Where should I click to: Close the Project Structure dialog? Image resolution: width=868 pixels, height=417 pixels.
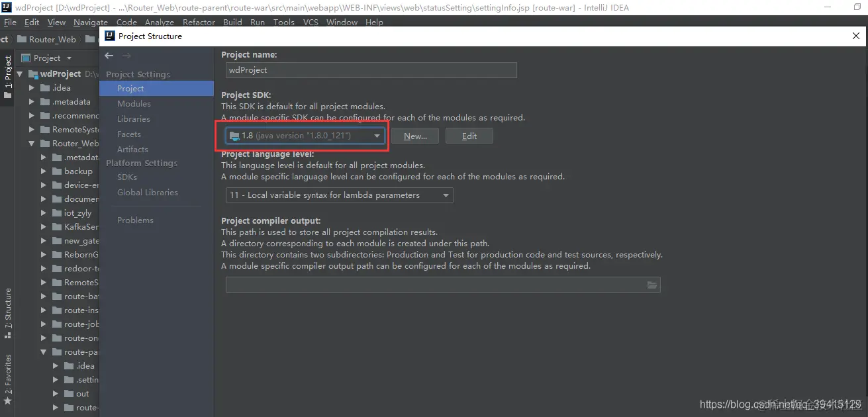coord(855,36)
